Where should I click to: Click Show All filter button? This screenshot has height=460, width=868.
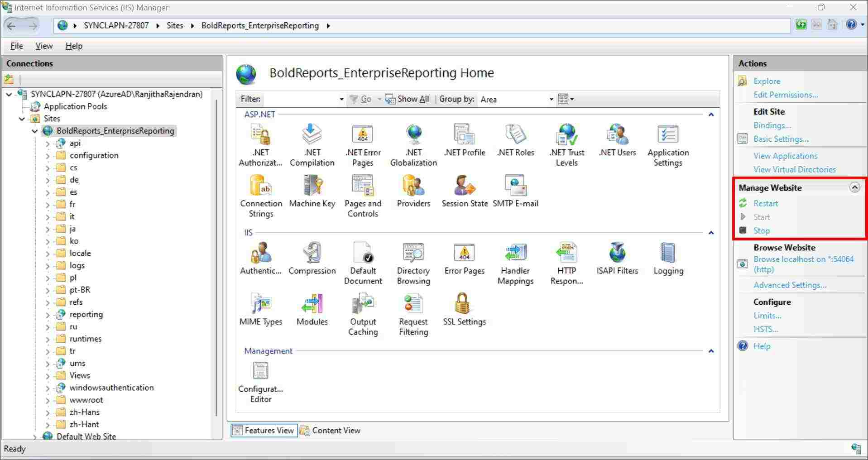pos(407,99)
